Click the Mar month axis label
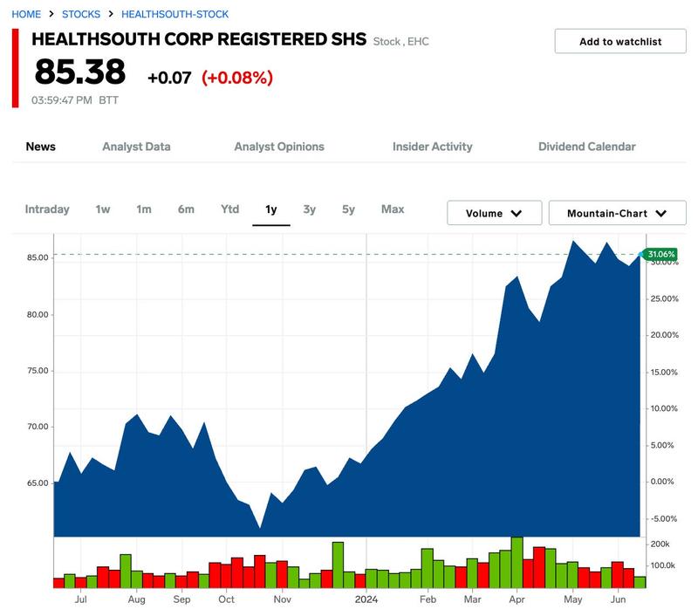Screen dimensions: 698x616 pos(472,599)
